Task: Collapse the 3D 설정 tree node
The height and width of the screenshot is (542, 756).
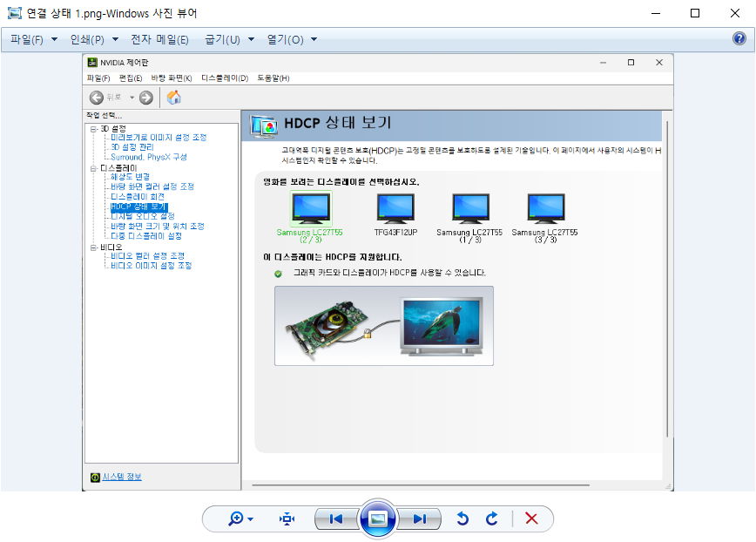Action: click(x=93, y=129)
